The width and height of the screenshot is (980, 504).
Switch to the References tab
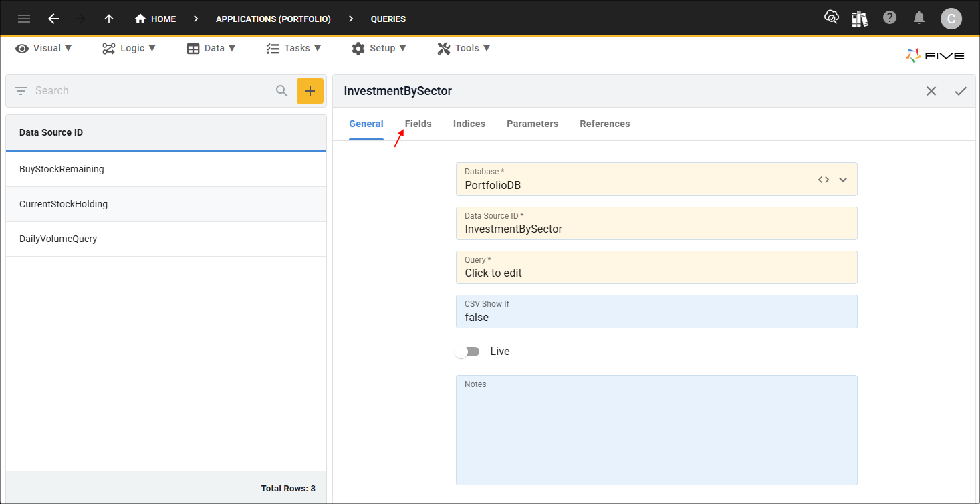[605, 124]
